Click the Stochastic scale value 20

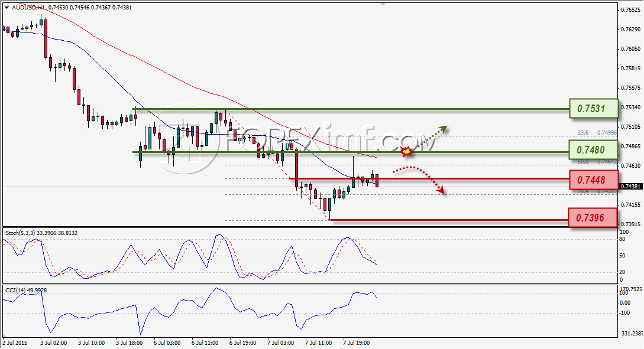pyautogui.click(x=622, y=272)
